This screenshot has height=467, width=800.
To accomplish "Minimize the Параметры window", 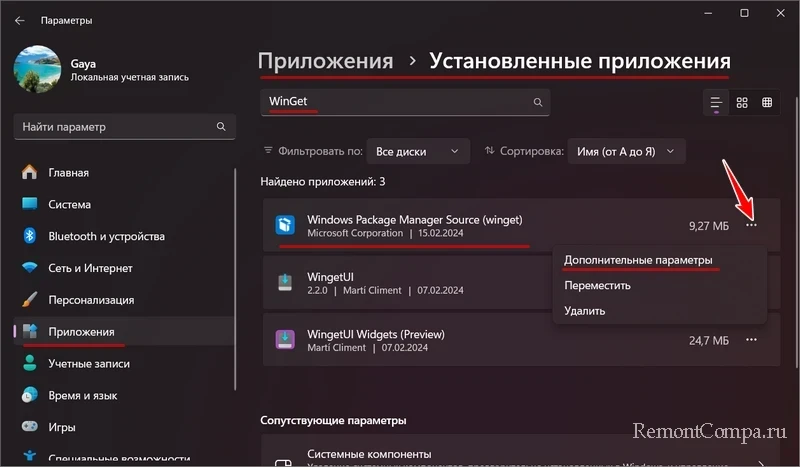I will 708,13.
